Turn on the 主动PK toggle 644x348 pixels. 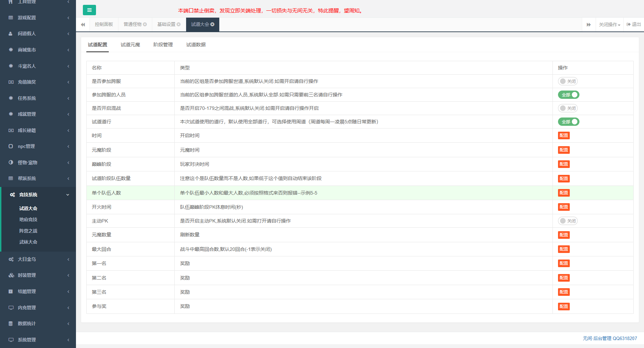tap(568, 221)
